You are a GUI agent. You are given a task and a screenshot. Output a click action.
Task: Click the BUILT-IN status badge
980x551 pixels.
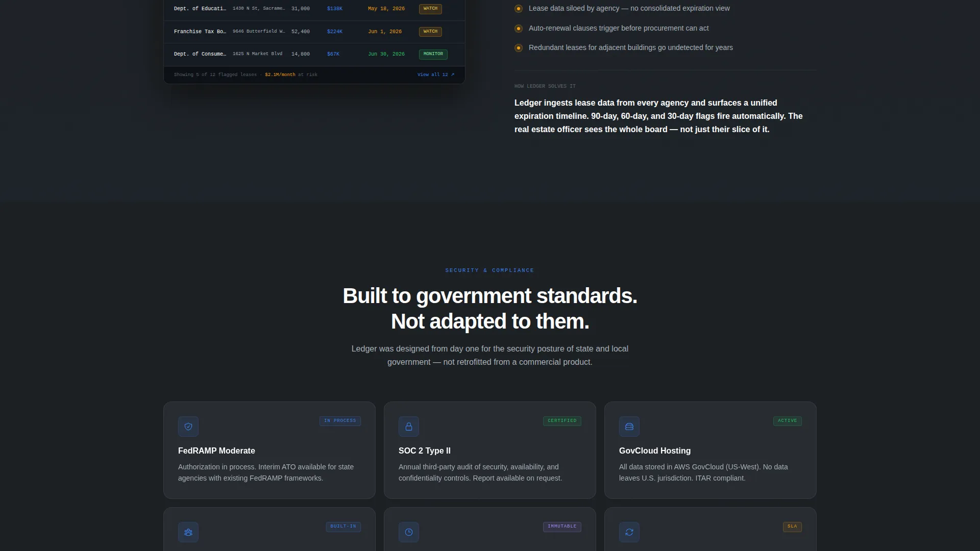pyautogui.click(x=343, y=527)
